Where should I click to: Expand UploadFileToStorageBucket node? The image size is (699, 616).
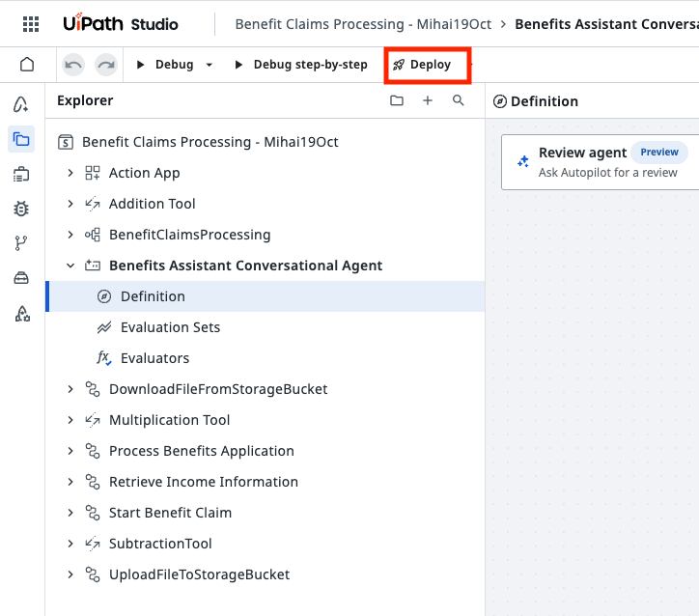pos(70,574)
